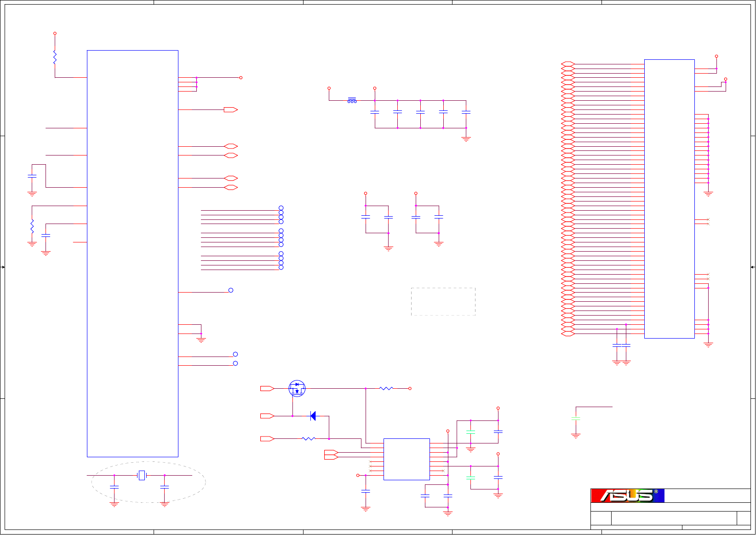Image resolution: width=756 pixels, height=535 pixels.
Task: Select the blue resistor tied to ground, left of the IC
Action: (32, 226)
